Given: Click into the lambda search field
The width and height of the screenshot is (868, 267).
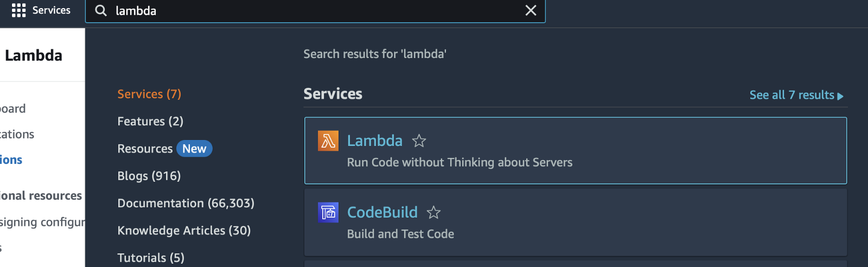Looking at the screenshot, I should pos(315,11).
